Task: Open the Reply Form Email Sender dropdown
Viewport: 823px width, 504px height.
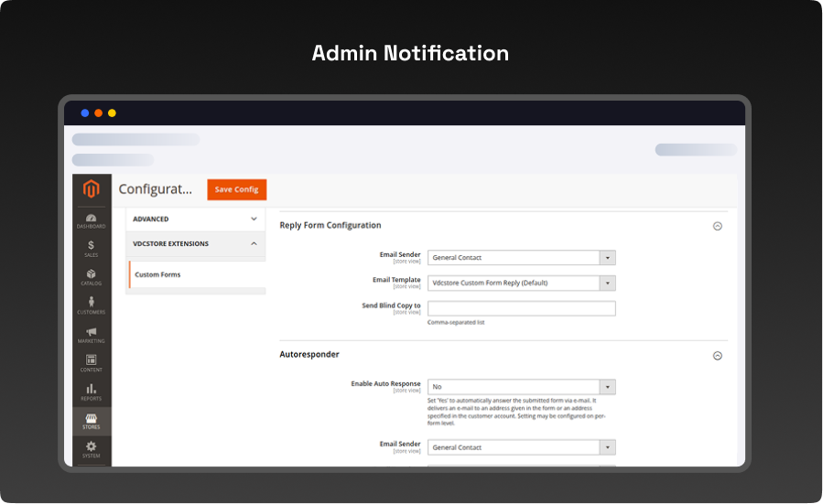Action: coord(521,258)
